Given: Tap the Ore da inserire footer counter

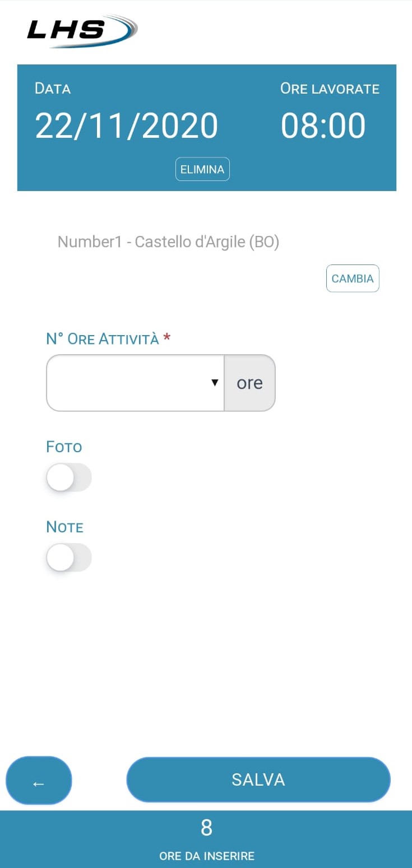Looking at the screenshot, I should pyautogui.click(x=206, y=838).
